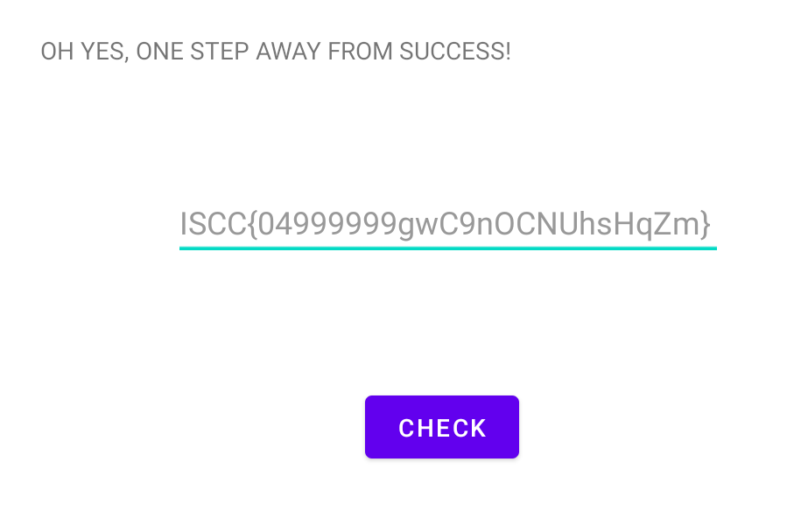Activate the text box containing ISCC{04999999gwC9nOCNUhsHqZm}

pos(448,225)
